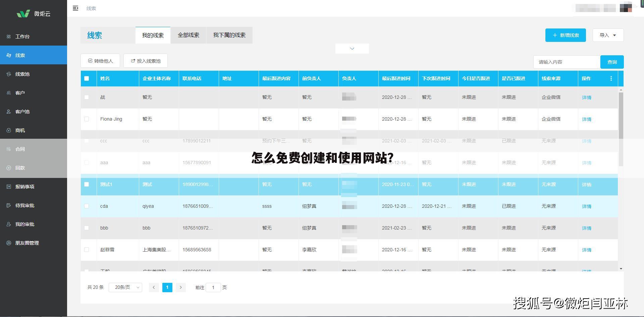Screen dimensions: 644x317
Task: Click the 新增线索 button
Action: (x=566, y=35)
